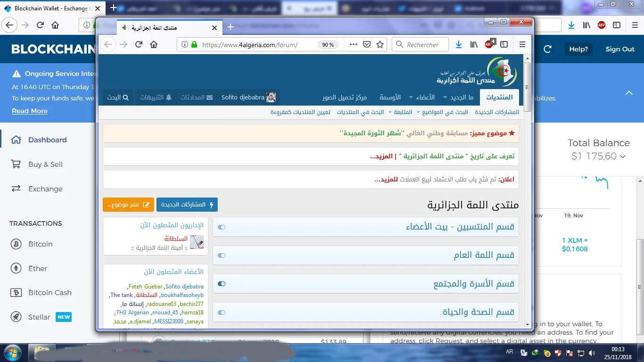Select the المنتديات tab

(499, 97)
